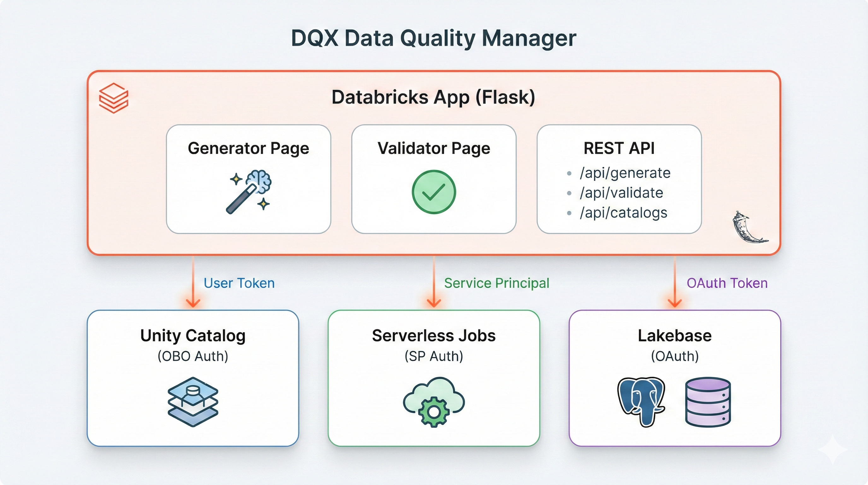Click the Unity Catalog (OBO Auth) box
The height and width of the screenshot is (485, 868).
point(192,378)
